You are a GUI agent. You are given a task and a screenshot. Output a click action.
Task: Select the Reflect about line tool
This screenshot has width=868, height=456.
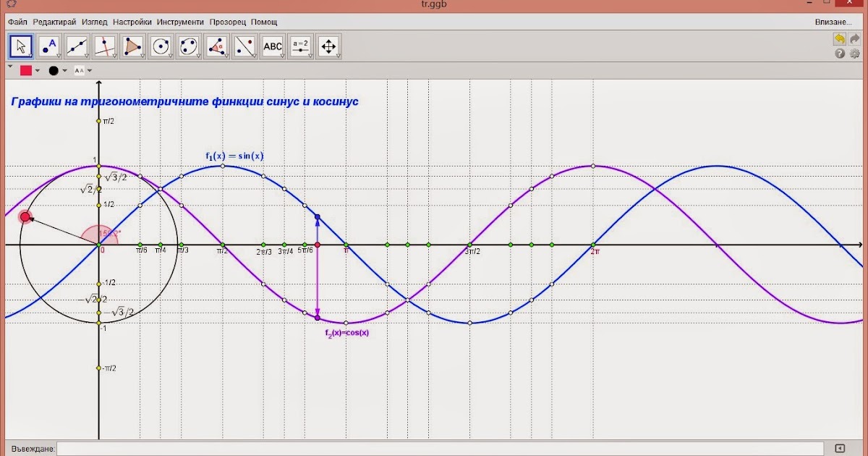coord(244,46)
